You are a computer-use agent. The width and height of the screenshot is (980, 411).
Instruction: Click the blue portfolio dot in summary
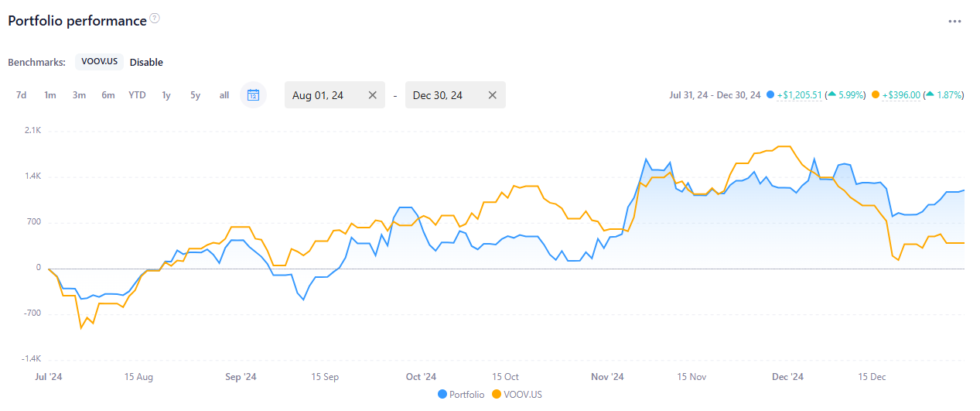(x=770, y=95)
